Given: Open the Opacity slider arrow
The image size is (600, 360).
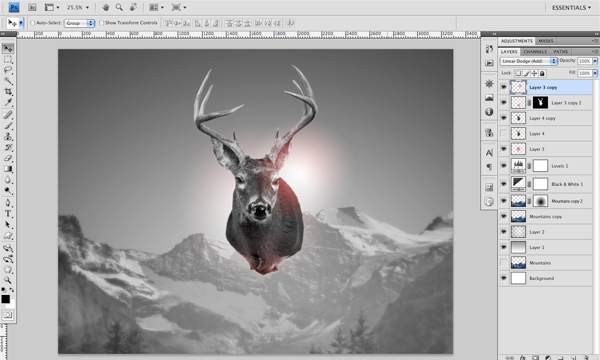Looking at the screenshot, I should pyautogui.click(x=595, y=61).
